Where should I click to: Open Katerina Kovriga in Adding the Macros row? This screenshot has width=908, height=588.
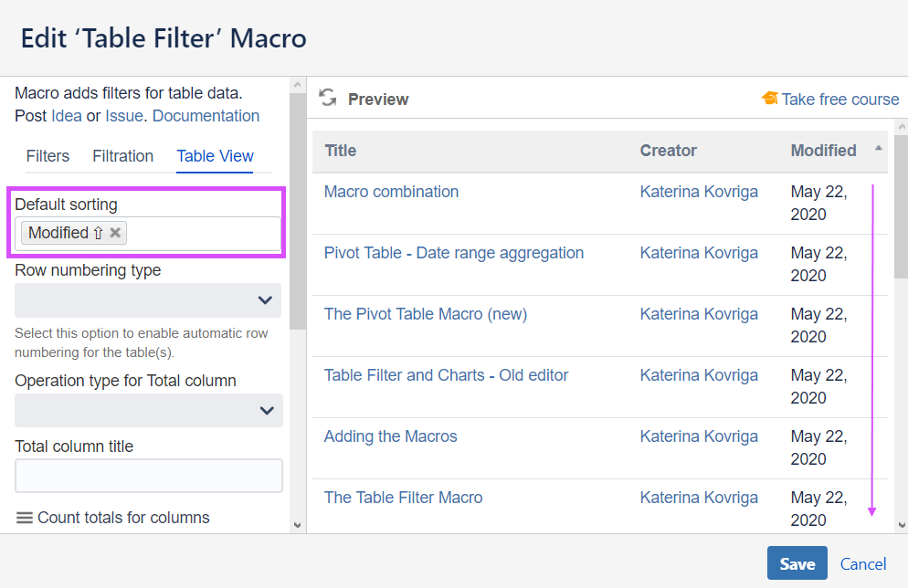click(x=699, y=436)
